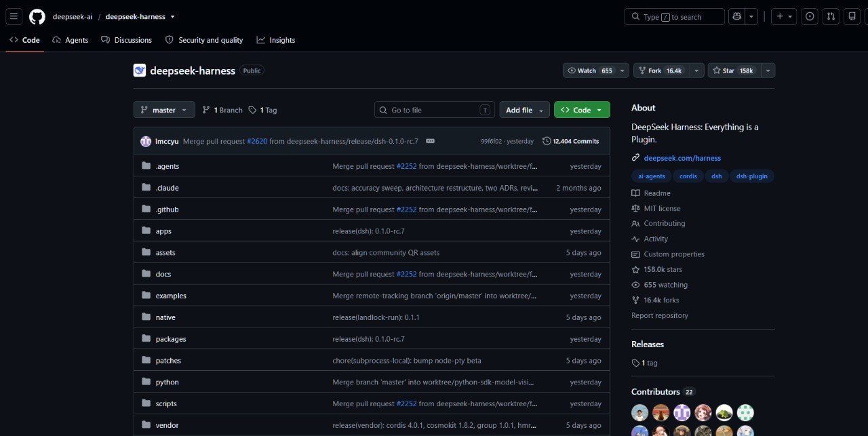Open the Create new plus dropdown
This screenshot has height=436, width=868.
coord(784,17)
